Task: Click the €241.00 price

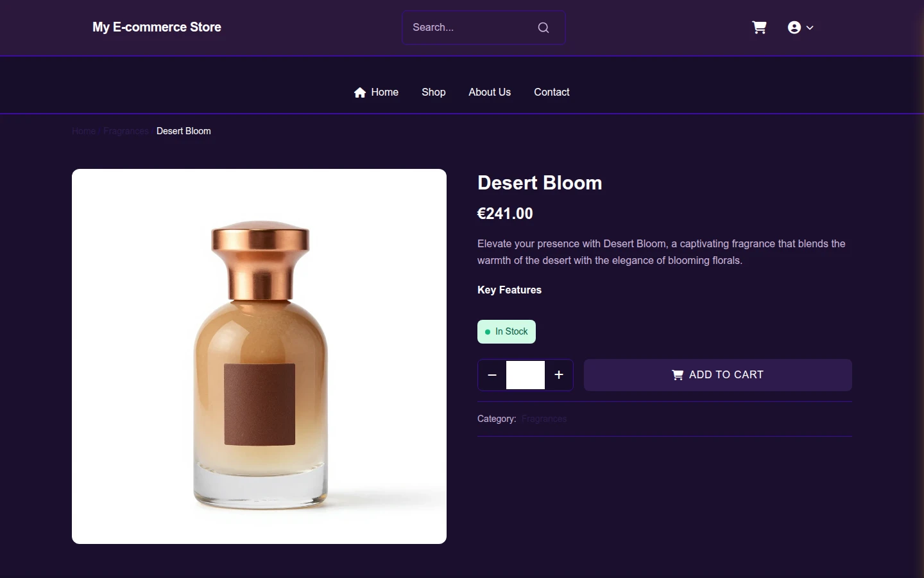Action: pyautogui.click(x=505, y=214)
